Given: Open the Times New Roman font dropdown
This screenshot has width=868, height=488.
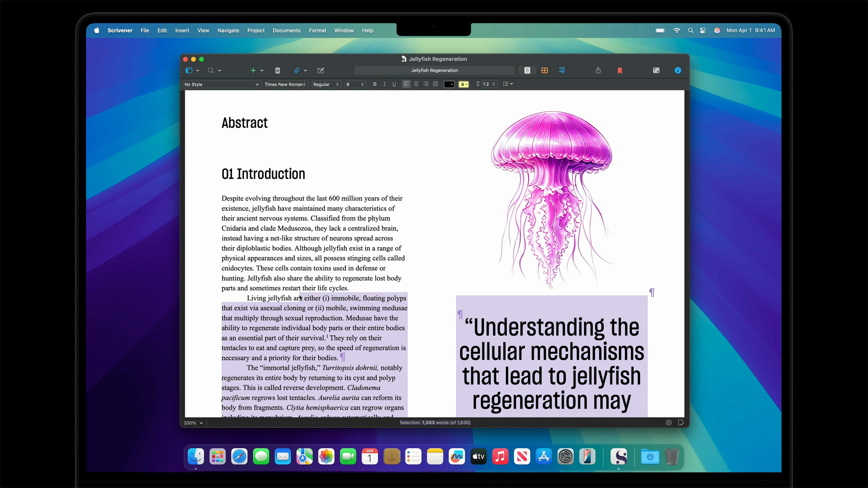Looking at the screenshot, I should (x=285, y=84).
